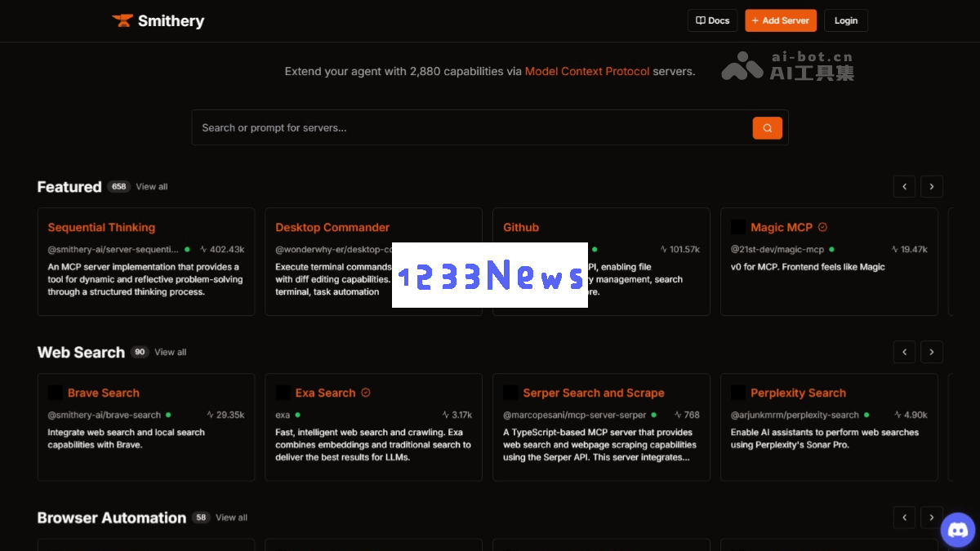980x551 pixels.
Task: Click the Featured section heading
Action: [69, 187]
